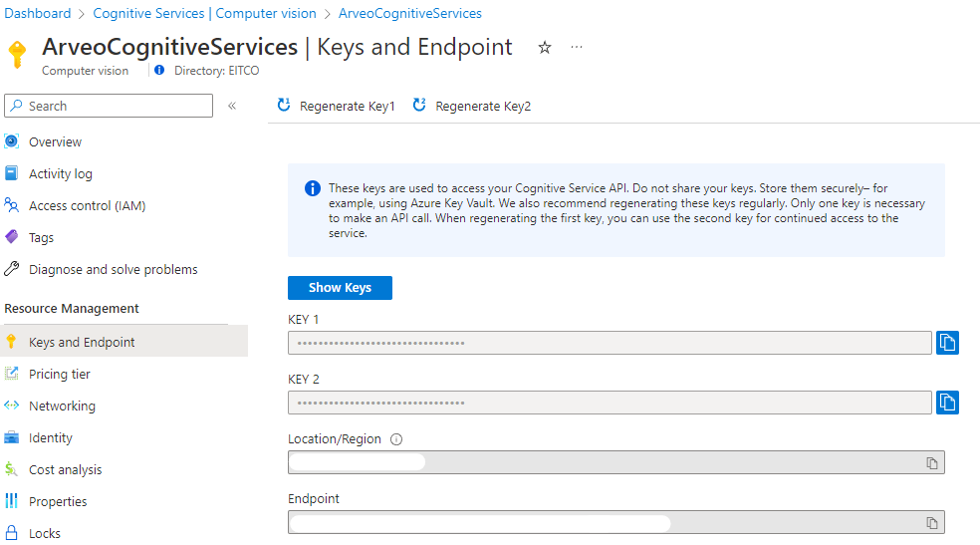Favorite this resource with the star icon
The image size is (980, 545).
(545, 47)
